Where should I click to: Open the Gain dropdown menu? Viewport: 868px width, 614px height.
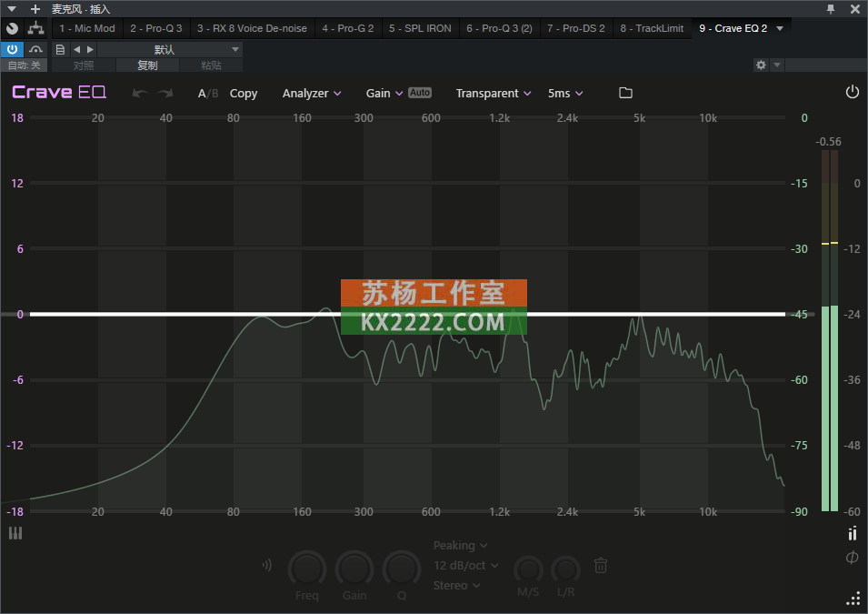(384, 93)
